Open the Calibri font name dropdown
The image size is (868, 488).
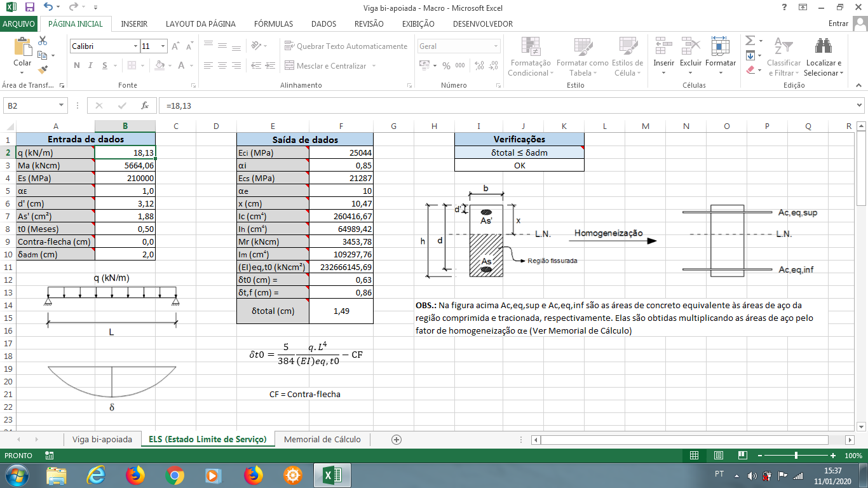coord(135,46)
